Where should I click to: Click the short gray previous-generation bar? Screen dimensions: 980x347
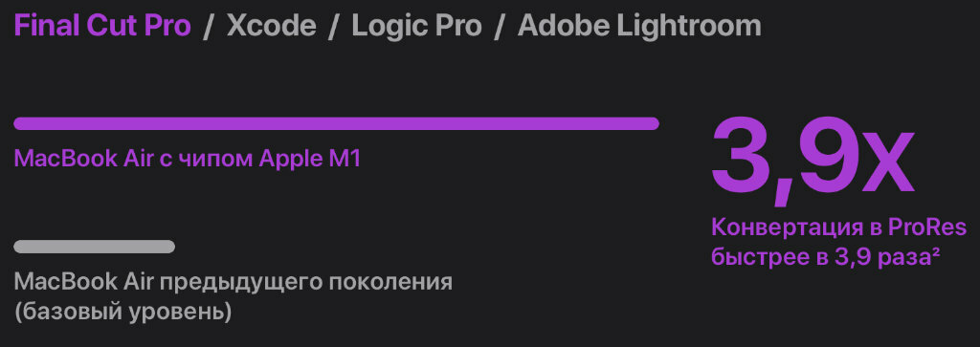(95, 247)
